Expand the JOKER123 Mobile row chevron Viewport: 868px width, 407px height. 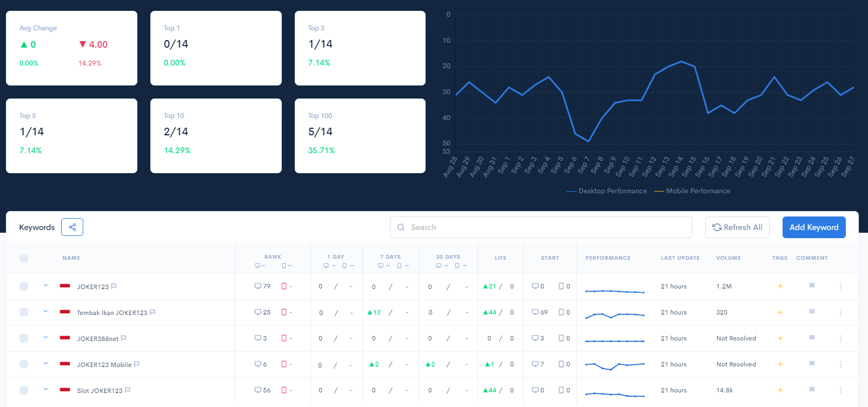[45, 363]
